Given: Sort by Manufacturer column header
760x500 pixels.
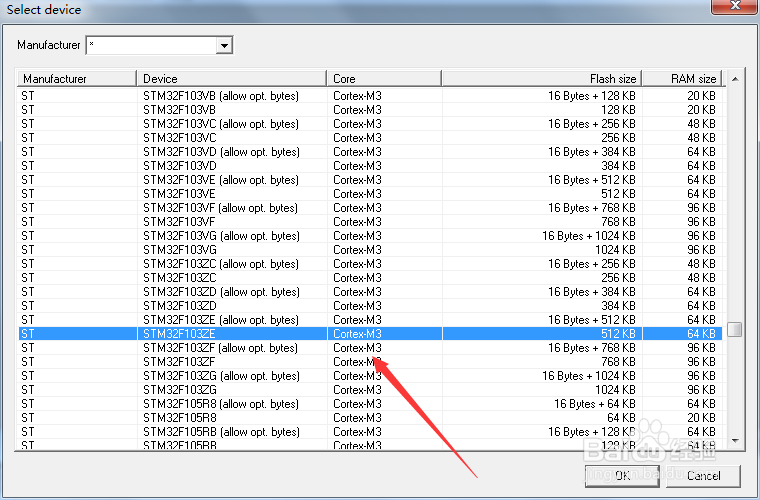Looking at the screenshot, I should [x=77, y=78].
